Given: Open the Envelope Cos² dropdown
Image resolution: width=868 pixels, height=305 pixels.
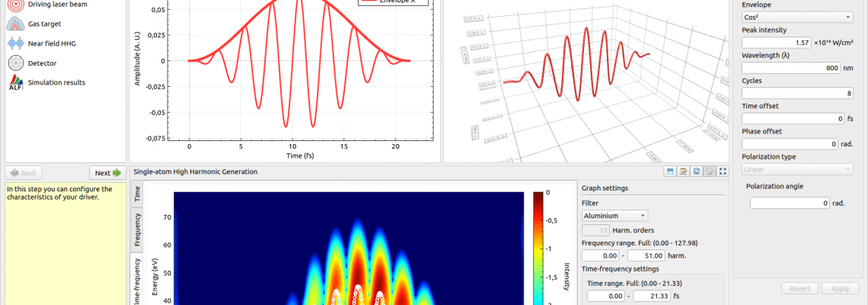Looking at the screenshot, I should [x=797, y=17].
